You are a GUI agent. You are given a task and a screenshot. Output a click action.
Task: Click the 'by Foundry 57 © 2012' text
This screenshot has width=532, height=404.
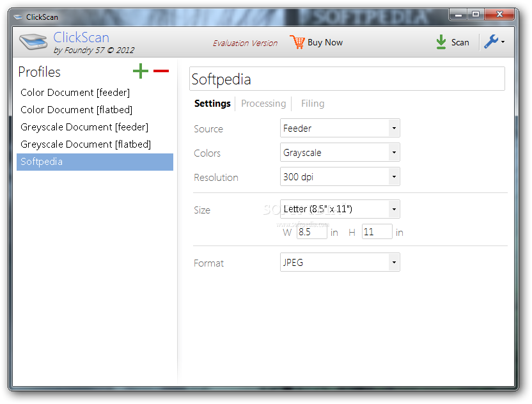pyautogui.click(x=94, y=50)
